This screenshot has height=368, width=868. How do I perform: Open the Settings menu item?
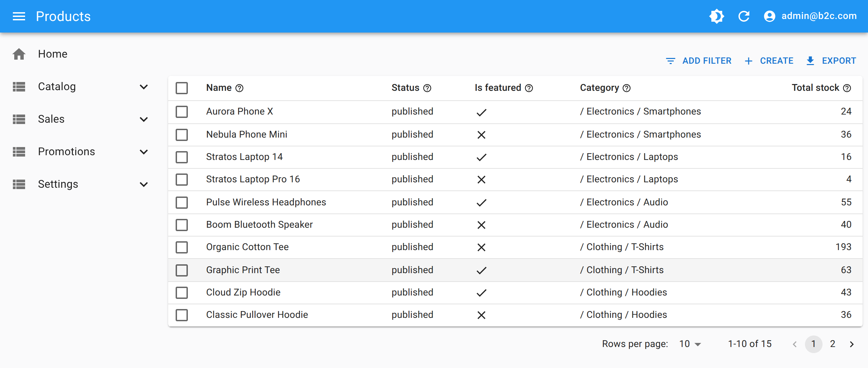point(81,184)
